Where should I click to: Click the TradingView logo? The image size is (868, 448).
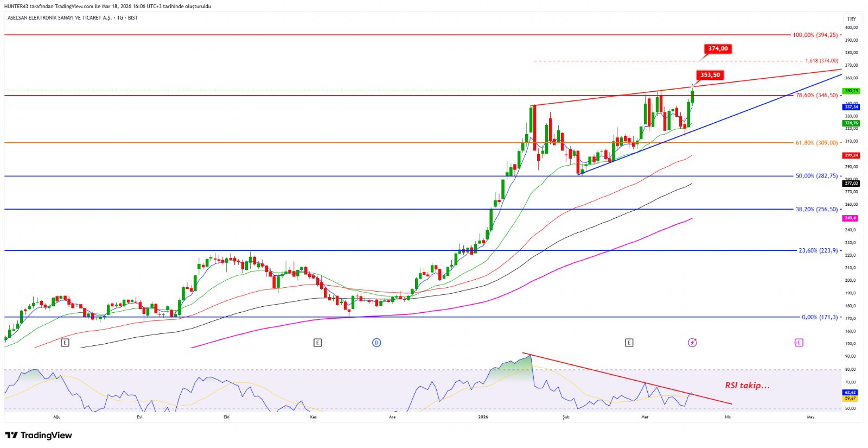(x=39, y=436)
